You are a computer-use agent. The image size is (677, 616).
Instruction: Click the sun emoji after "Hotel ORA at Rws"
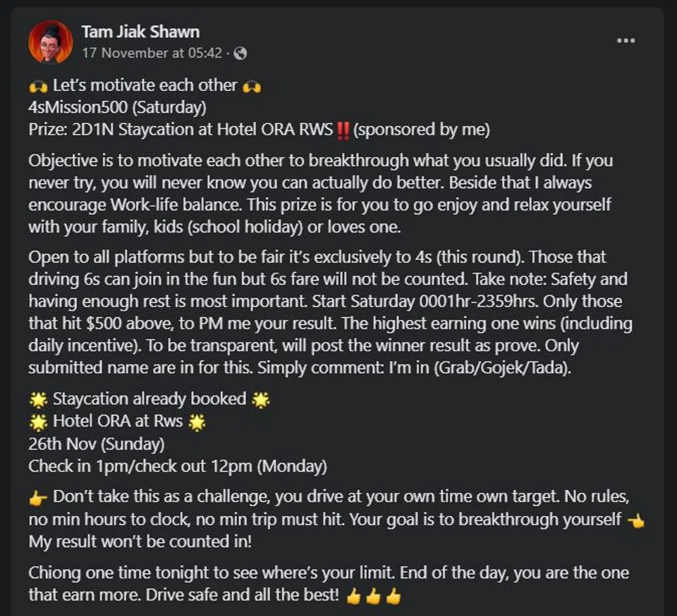tap(197, 423)
